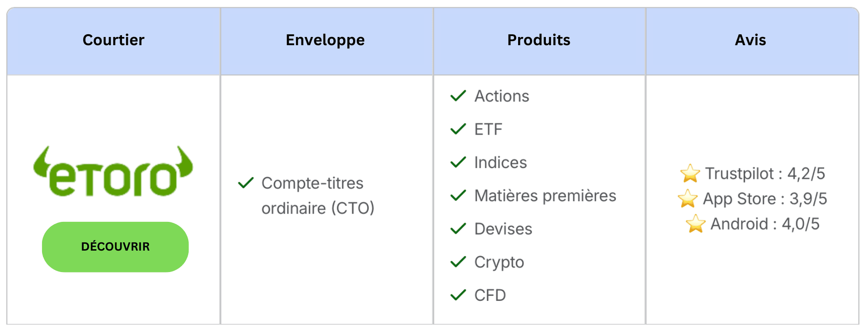
Task: Click the Avis column header
Action: tap(750, 40)
